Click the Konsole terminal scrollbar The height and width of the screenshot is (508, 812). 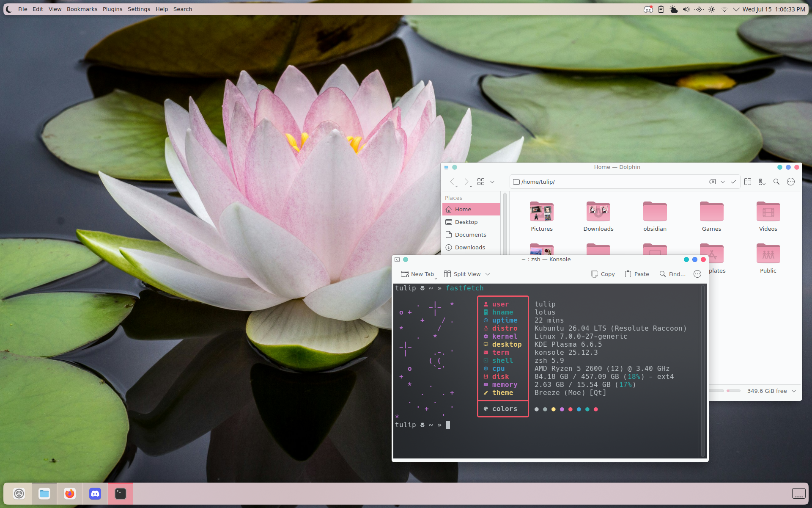[703, 371]
